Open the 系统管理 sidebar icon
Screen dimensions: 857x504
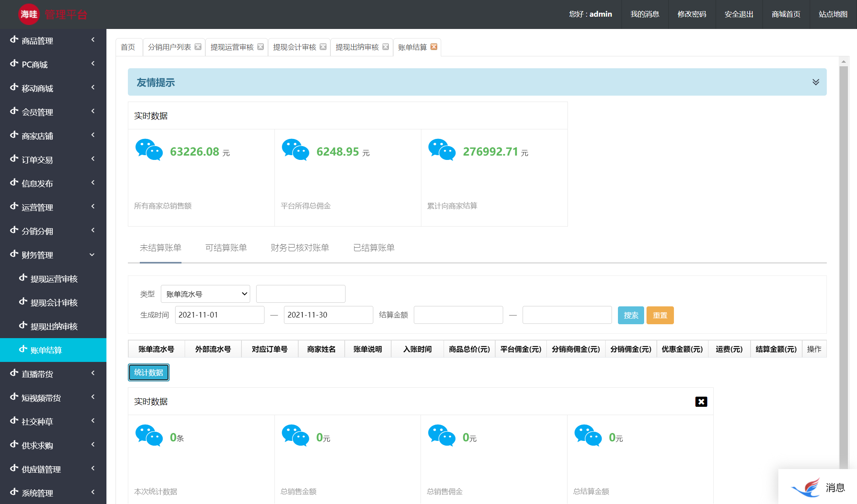[x=14, y=493]
